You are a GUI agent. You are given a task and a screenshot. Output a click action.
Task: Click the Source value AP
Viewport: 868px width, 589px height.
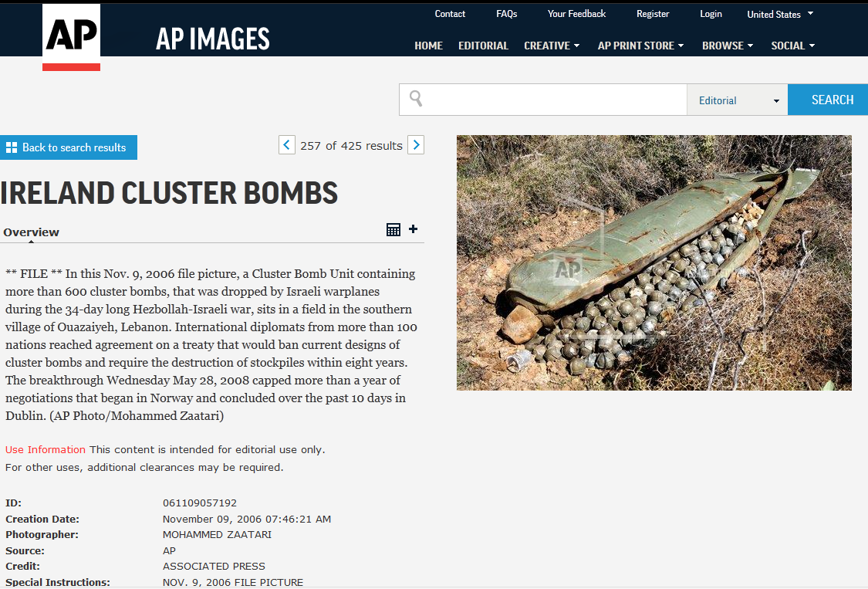[170, 550]
